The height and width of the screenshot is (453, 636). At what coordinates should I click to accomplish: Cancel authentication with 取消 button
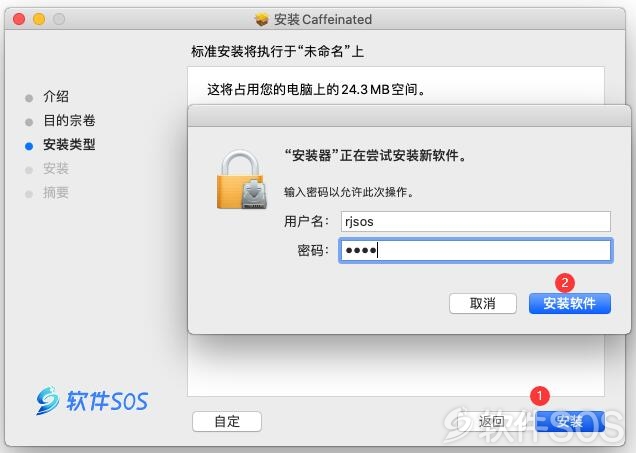point(483,303)
